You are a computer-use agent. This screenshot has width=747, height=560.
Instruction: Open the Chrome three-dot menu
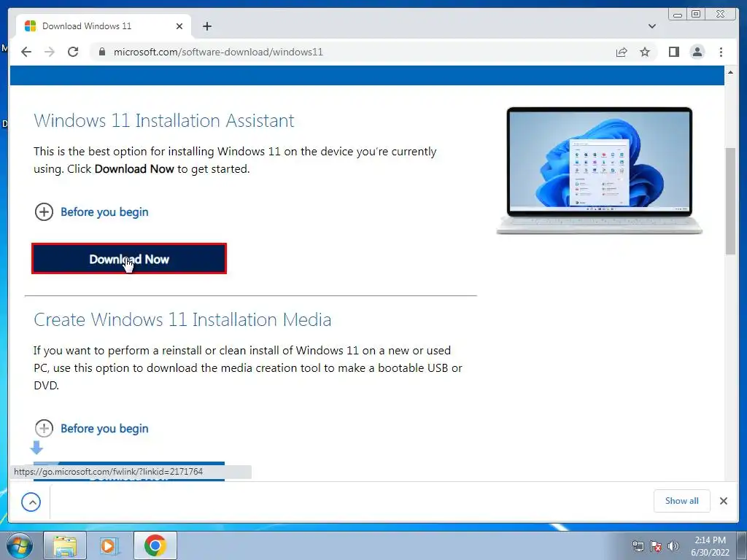pyautogui.click(x=721, y=52)
